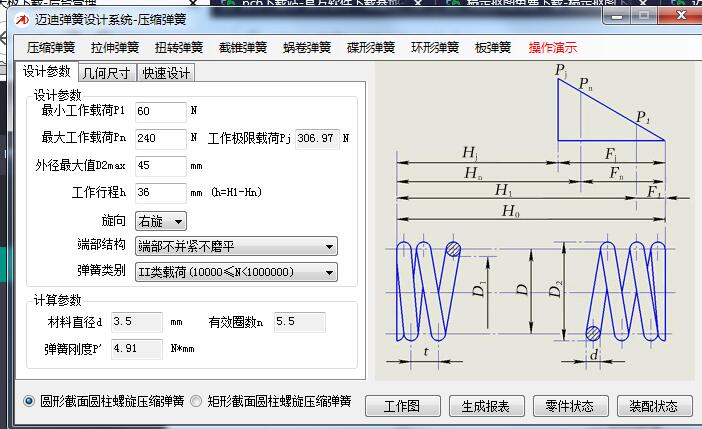The height and width of the screenshot is (429, 702).
Task: Close the spring design window
Action: pos(681,16)
